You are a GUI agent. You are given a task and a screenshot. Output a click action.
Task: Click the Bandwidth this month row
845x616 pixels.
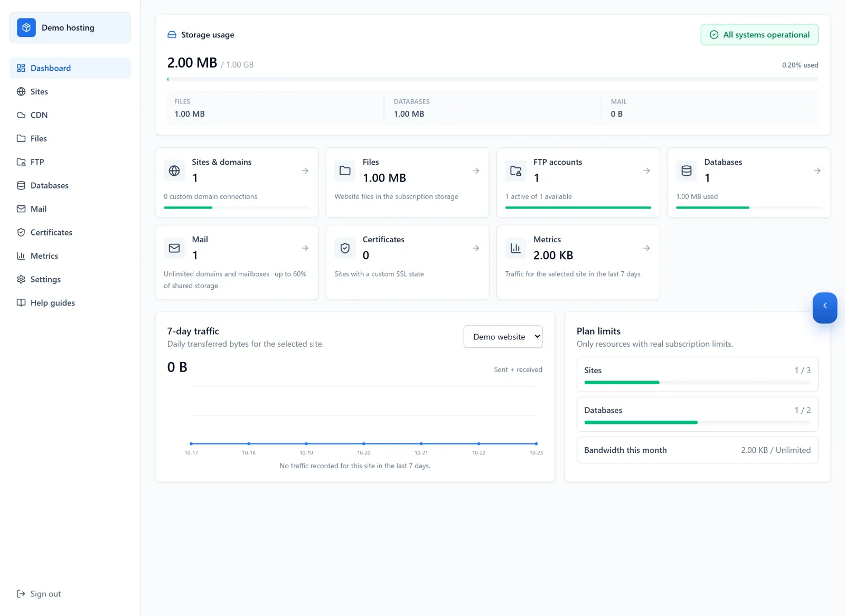[x=697, y=450]
